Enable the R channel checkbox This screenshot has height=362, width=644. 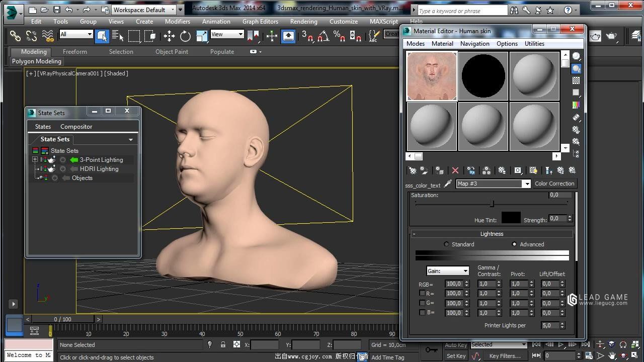422,293
